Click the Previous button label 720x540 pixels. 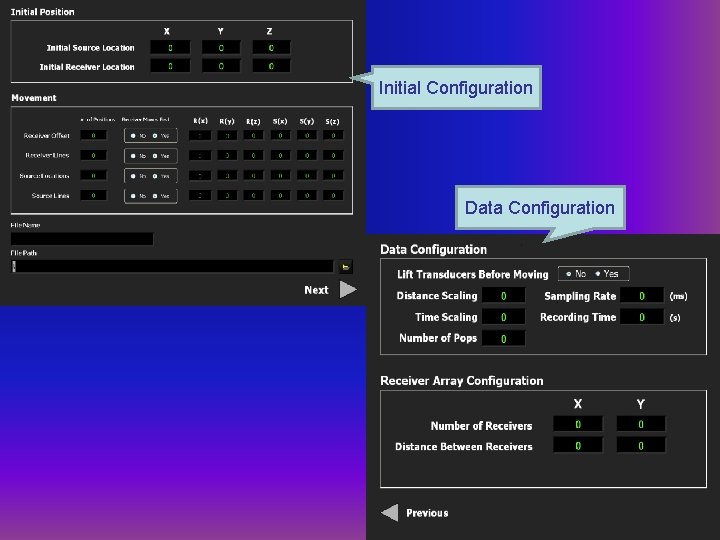click(x=427, y=513)
